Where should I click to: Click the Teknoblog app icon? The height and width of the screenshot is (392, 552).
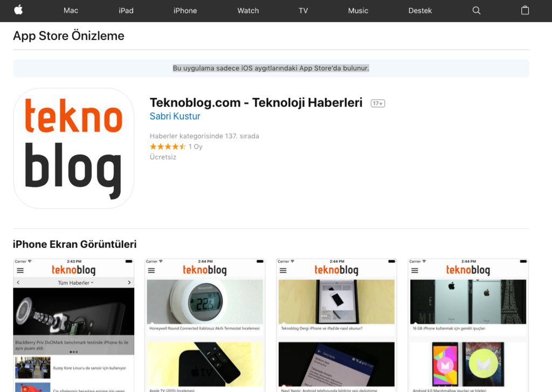click(x=73, y=148)
